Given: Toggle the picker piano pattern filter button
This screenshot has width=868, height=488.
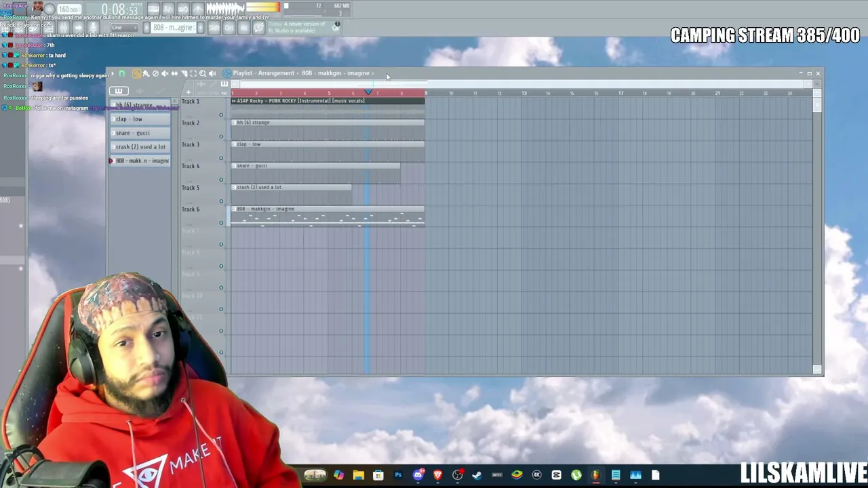Looking at the screenshot, I should pos(119,91).
